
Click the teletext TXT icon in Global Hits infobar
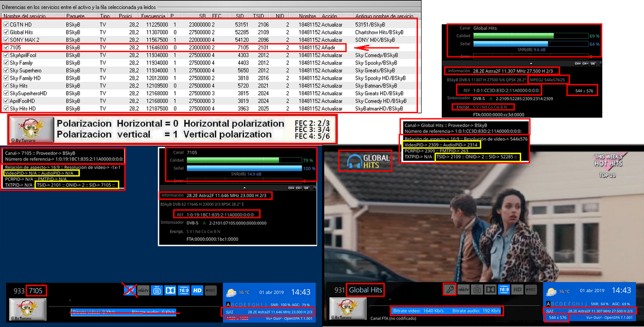pos(477,290)
